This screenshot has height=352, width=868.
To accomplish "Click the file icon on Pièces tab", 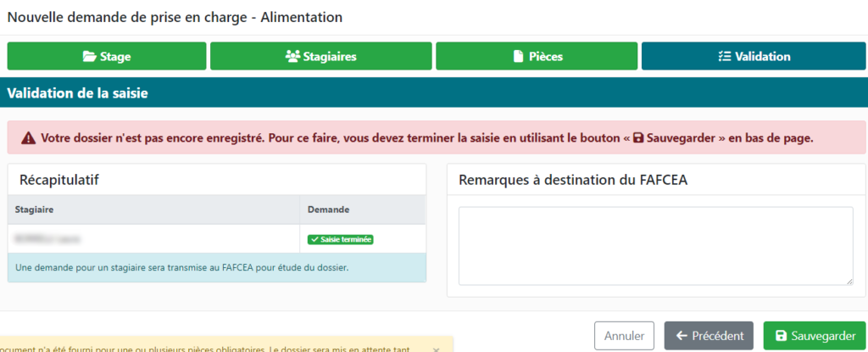I will coord(519,57).
